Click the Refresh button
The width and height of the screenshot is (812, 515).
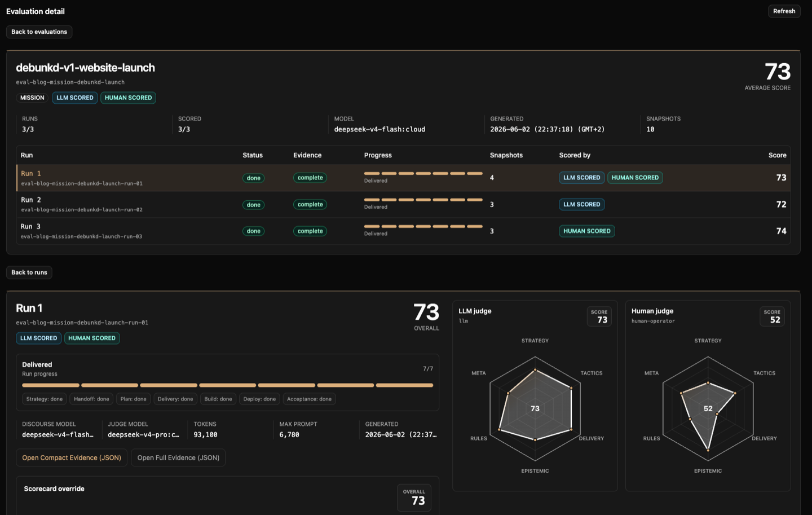[784, 11]
